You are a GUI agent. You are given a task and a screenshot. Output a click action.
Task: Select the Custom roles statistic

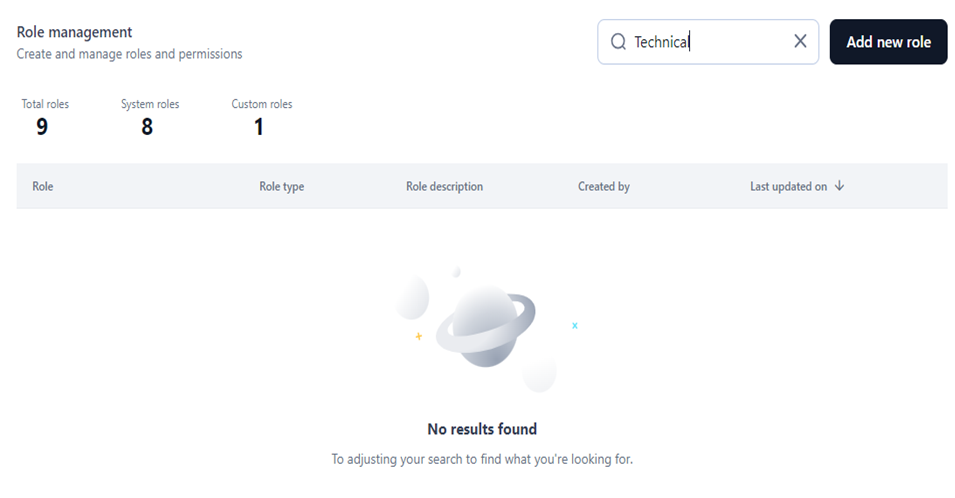(261, 118)
